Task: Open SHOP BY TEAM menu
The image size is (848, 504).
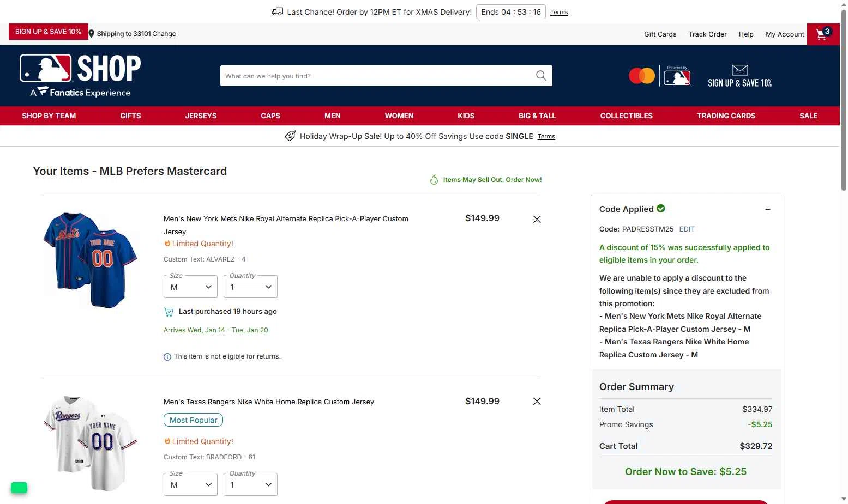Action: [49, 116]
